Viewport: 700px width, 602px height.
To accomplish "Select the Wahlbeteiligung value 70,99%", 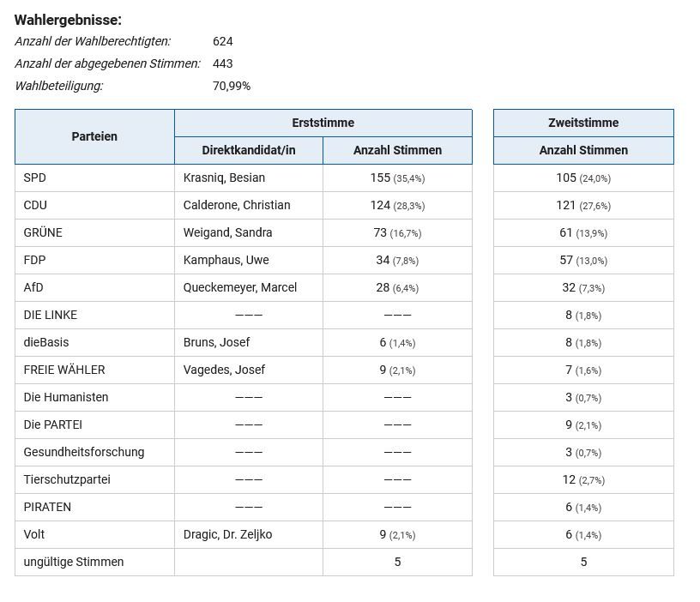I will [x=232, y=86].
